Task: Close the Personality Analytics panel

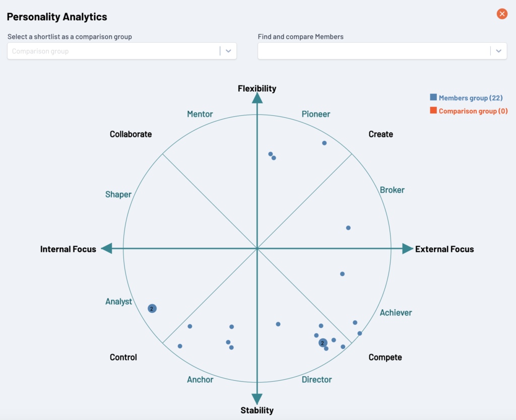Action: 502,14
